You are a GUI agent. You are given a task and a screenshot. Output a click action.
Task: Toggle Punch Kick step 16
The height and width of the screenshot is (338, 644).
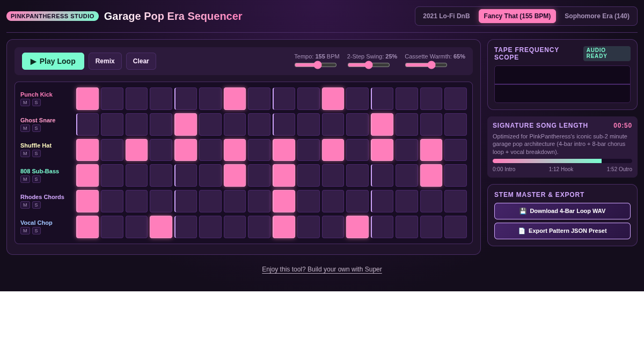pyautogui.click(x=456, y=99)
